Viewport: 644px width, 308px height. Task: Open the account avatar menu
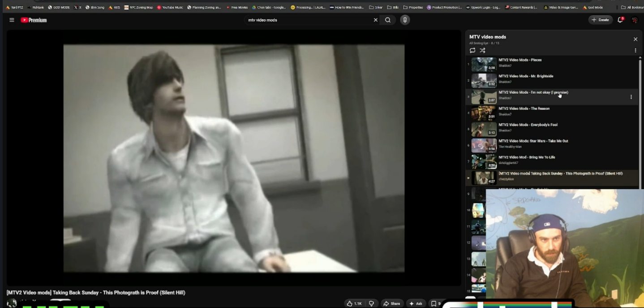(x=635, y=20)
